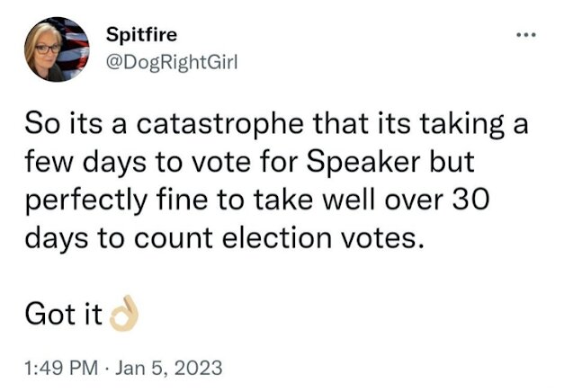
Task: Click the 1:49 PM timestamp
Action: (x=61, y=368)
